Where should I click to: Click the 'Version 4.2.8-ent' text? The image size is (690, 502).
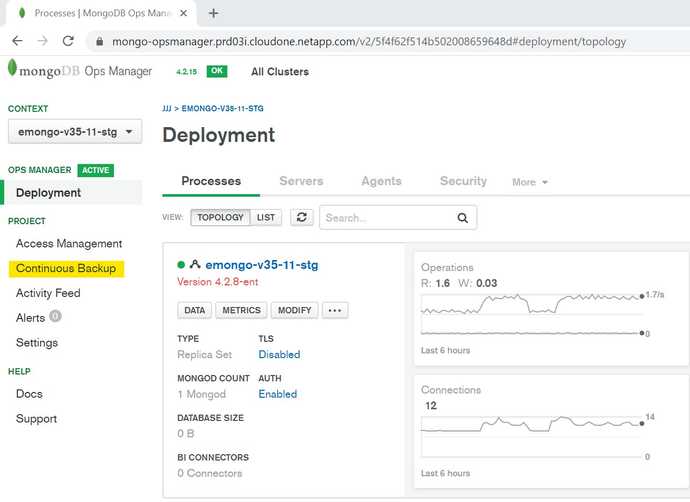tap(218, 282)
